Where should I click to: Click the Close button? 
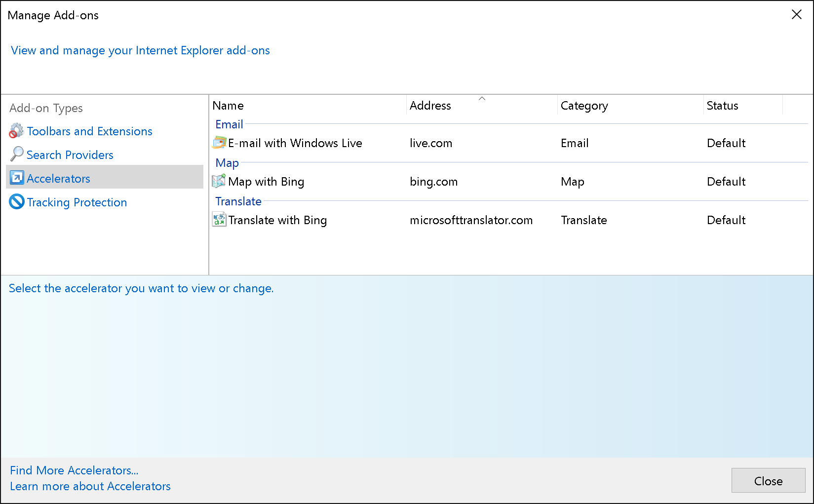point(768,480)
